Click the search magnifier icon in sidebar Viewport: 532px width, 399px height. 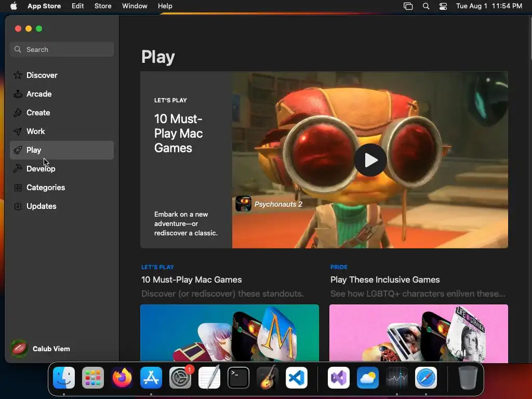point(18,49)
